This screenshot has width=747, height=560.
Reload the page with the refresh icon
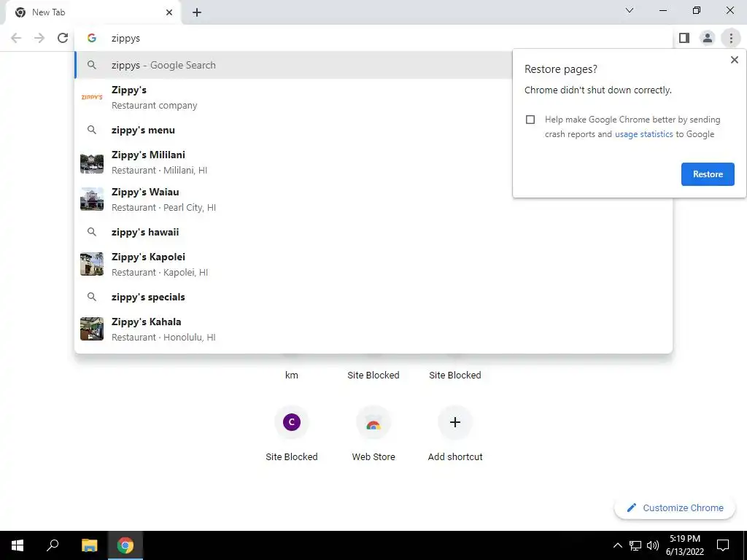(x=63, y=38)
